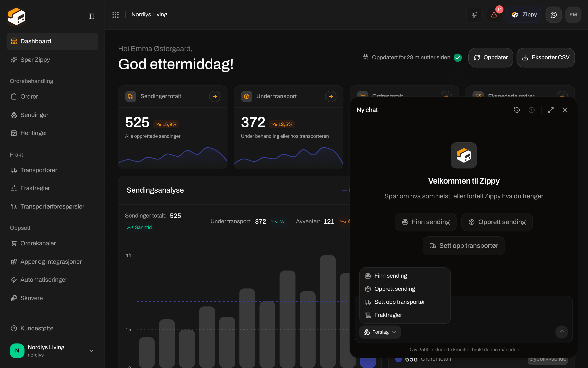Select Opprett sending from suggestions menu
Screen dimensions: 588x368
click(405, 289)
